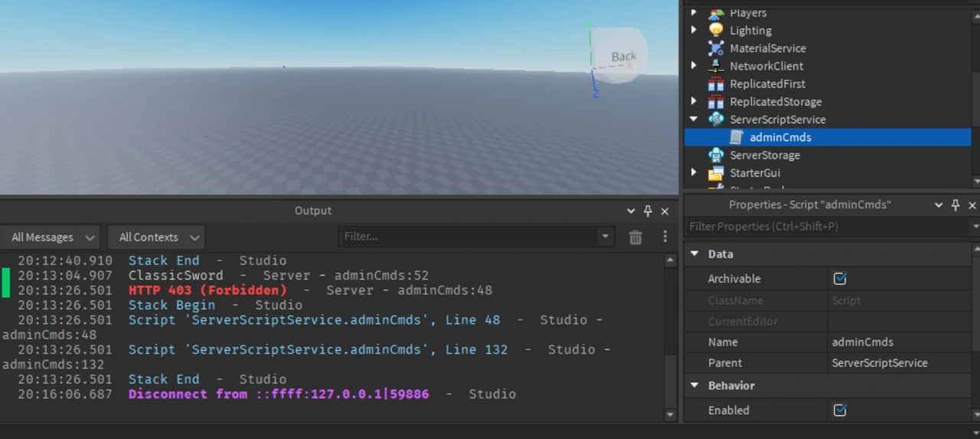This screenshot has height=439, width=980.
Task: Click the Line 48 stack trace entry
Action: click(314, 320)
